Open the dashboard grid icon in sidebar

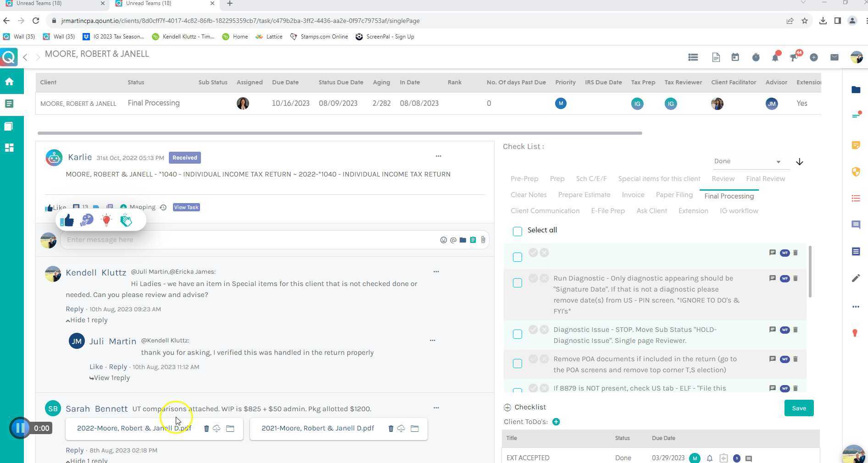click(x=9, y=148)
